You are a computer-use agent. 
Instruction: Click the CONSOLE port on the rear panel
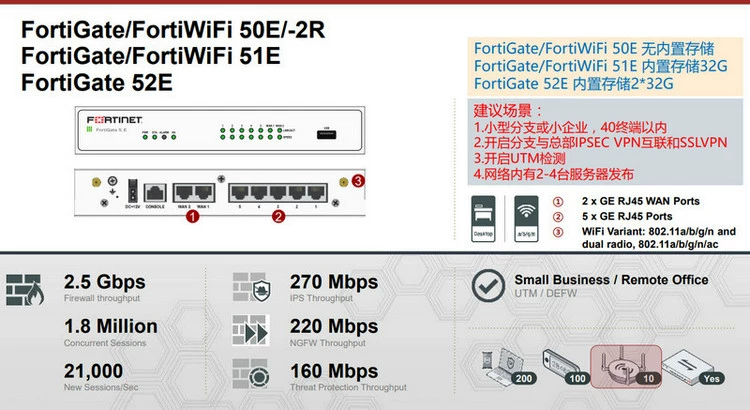(x=155, y=191)
